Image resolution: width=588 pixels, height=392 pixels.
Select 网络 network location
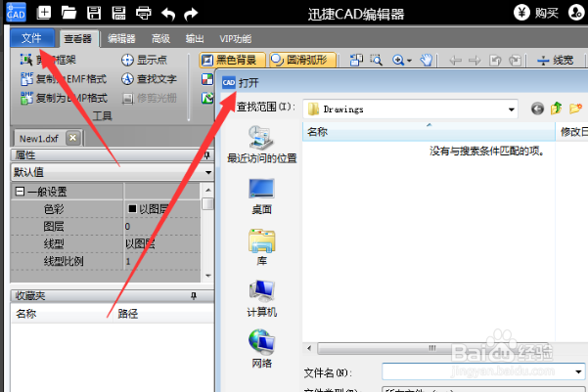tap(262, 349)
